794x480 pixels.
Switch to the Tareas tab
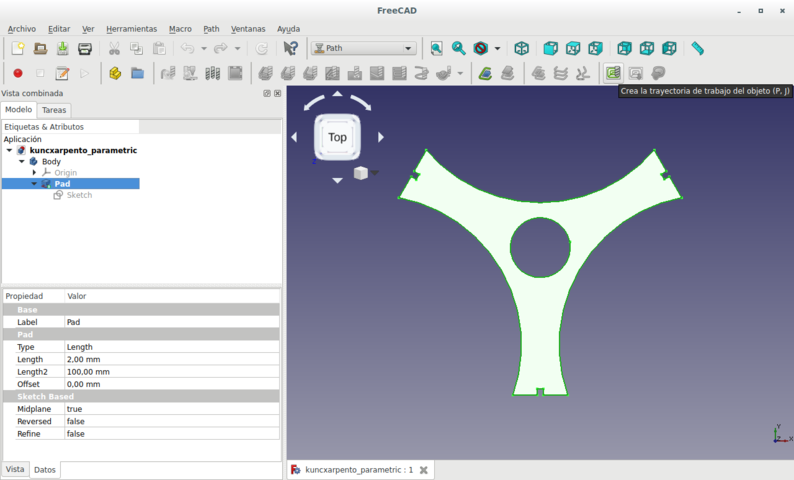[54, 110]
